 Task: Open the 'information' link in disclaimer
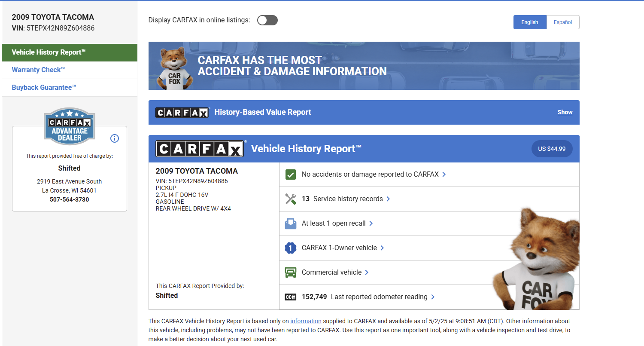coord(306,321)
